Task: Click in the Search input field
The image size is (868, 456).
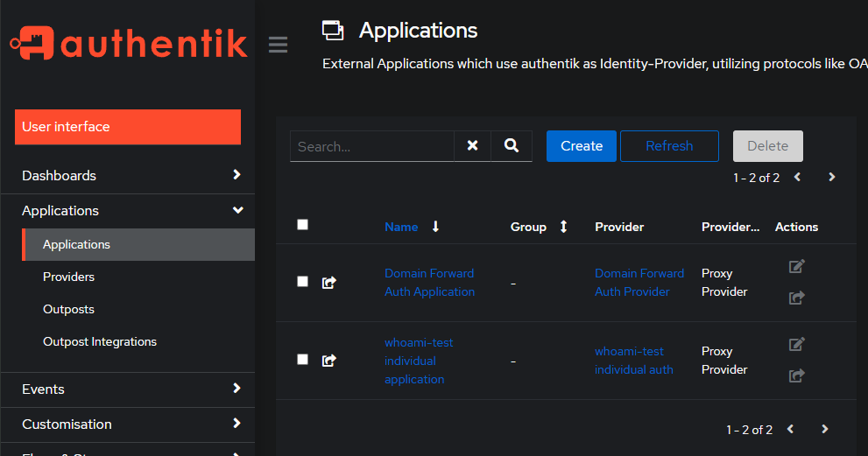Action: [x=372, y=146]
